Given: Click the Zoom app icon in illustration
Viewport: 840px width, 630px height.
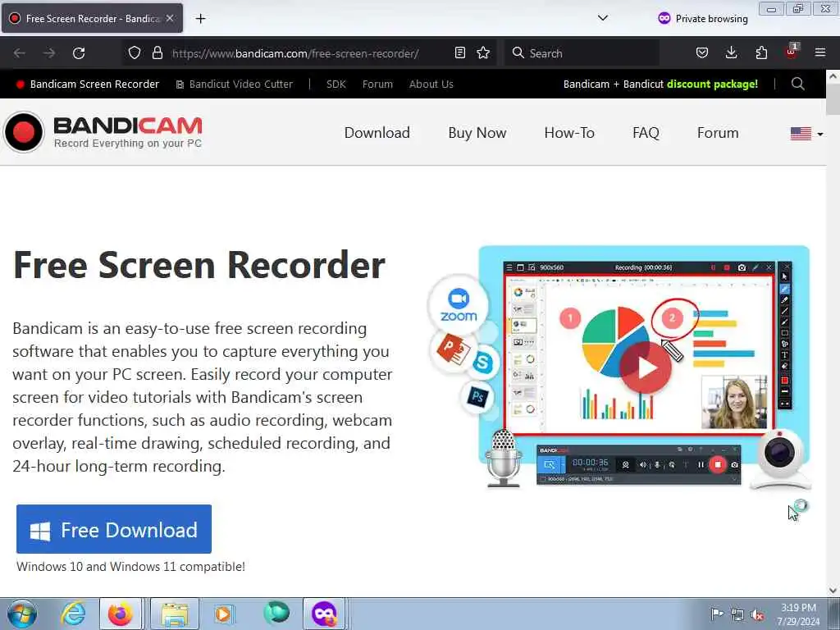Looking at the screenshot, I should click(x=459, y=305).
